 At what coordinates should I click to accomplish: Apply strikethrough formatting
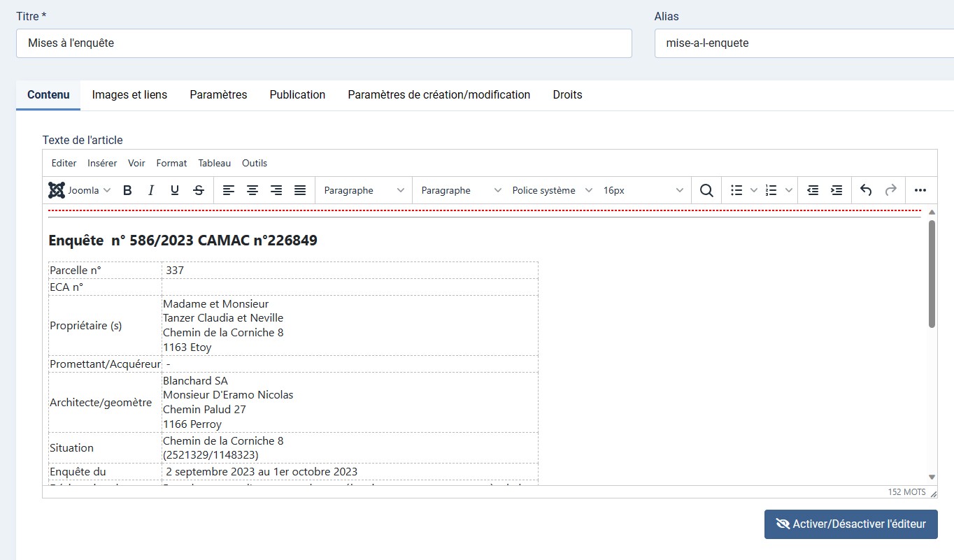point(199,190)
